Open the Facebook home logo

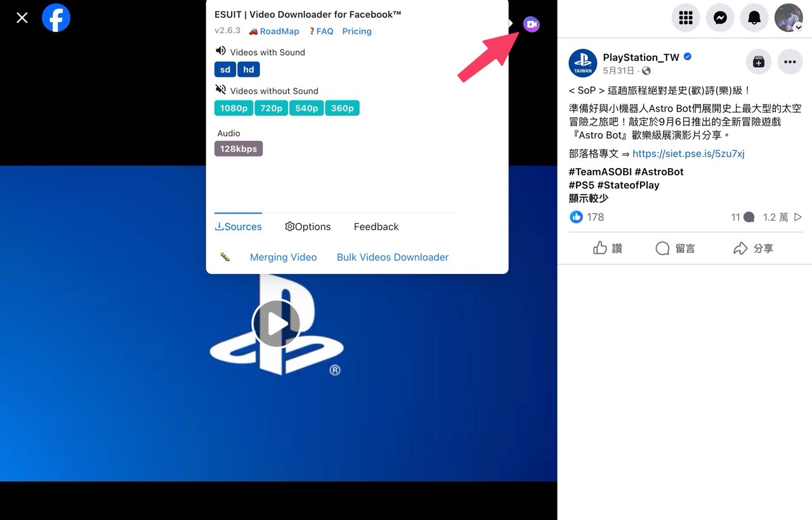pyautogui.click(x=56, y=18)
